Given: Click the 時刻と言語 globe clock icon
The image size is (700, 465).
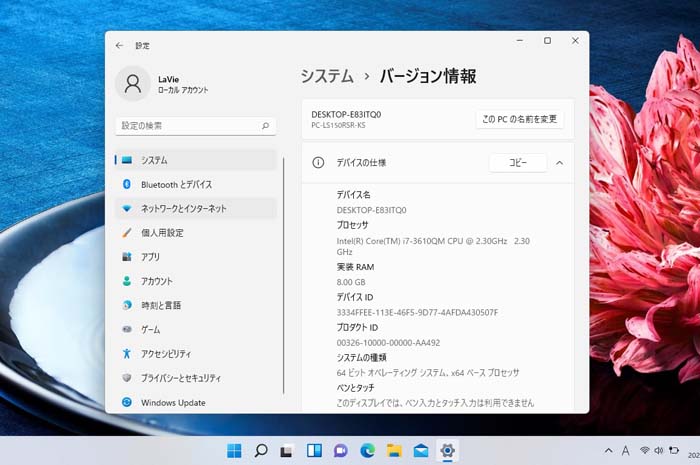Looking at the screenshot, I should click(127, 305).
